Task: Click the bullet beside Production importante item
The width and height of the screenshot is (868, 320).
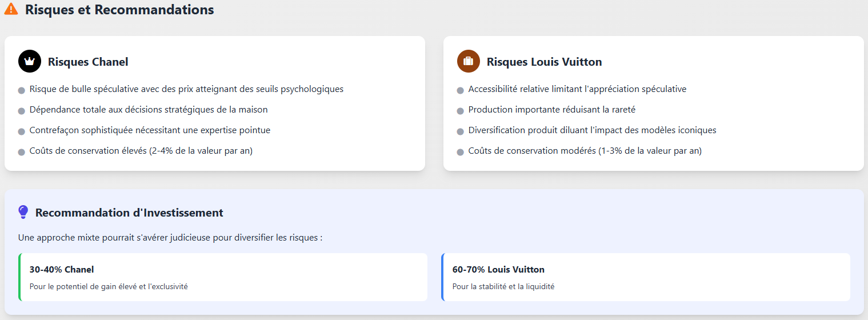Action: click(x=461, y=111)
